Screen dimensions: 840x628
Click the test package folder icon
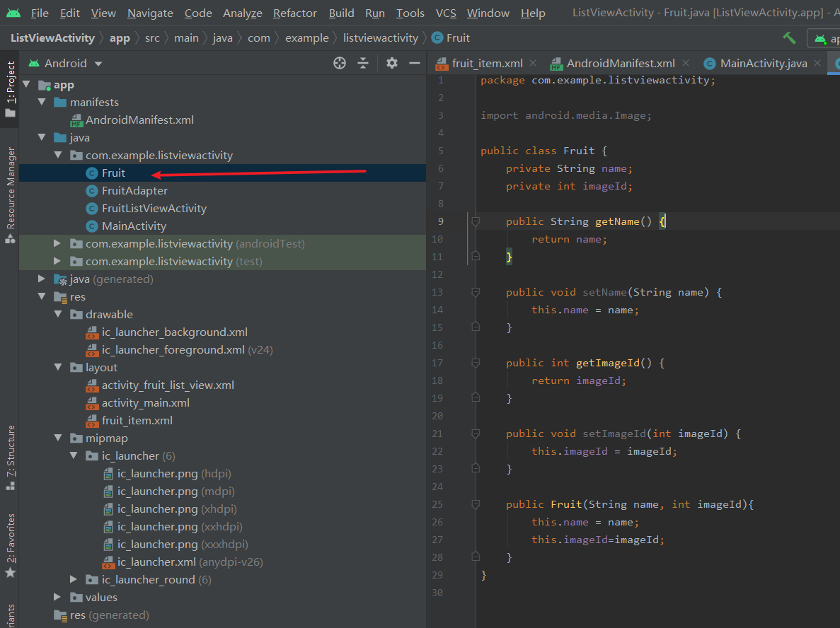(x=76, y=261)
